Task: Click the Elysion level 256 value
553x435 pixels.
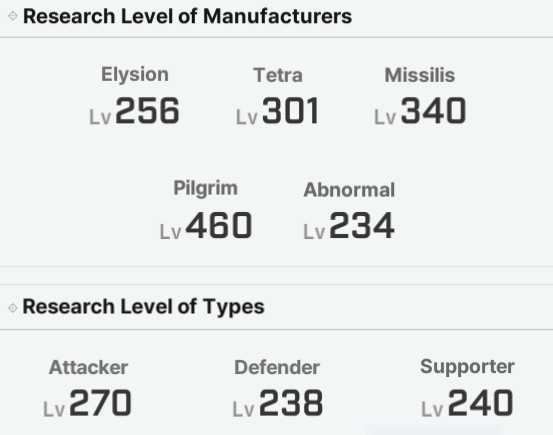Action: click(x=135, y=111)
